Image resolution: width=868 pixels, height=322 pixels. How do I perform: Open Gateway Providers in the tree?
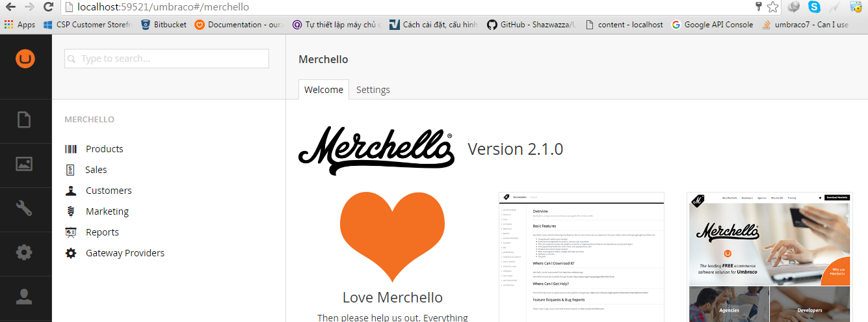click(x=125, y=253)
